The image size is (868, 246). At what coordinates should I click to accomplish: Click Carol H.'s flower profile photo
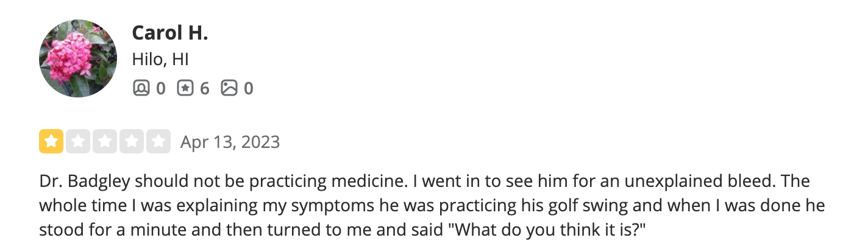[x=78, y=58]
